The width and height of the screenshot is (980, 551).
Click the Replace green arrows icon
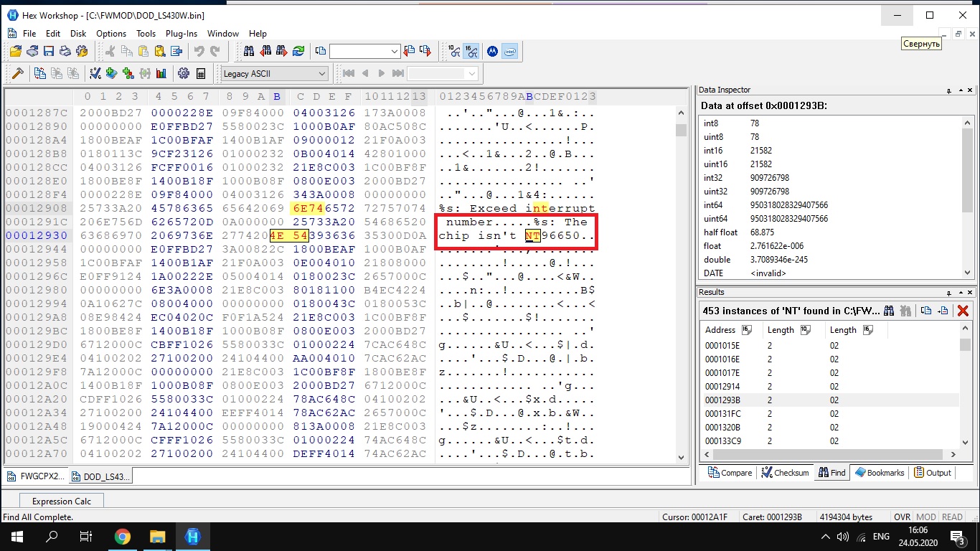tap(298, 51)
